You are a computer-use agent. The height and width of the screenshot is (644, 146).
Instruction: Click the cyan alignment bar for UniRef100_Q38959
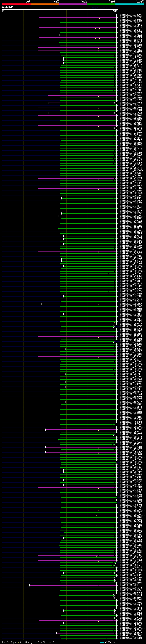tap(78, 15)
